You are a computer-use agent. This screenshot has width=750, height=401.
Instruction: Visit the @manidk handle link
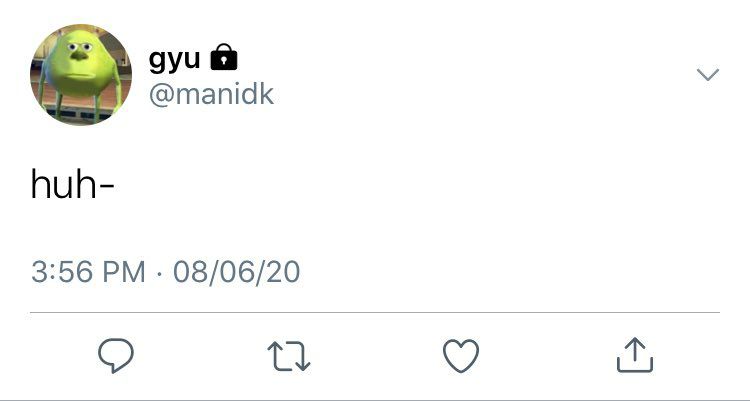[211, 94]
